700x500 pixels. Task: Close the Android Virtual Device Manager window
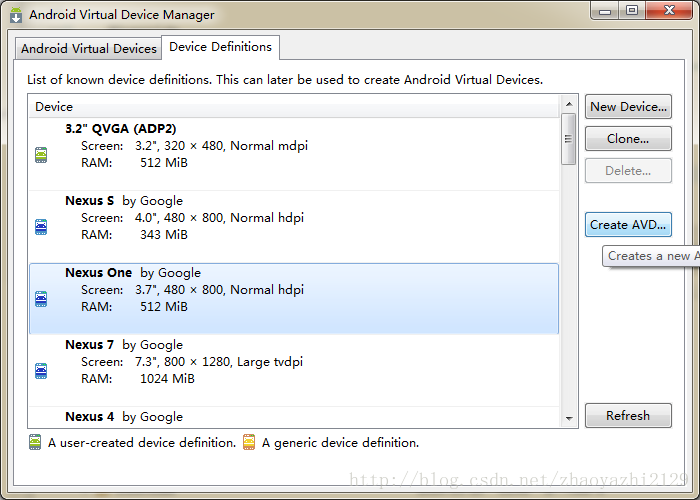669,11
